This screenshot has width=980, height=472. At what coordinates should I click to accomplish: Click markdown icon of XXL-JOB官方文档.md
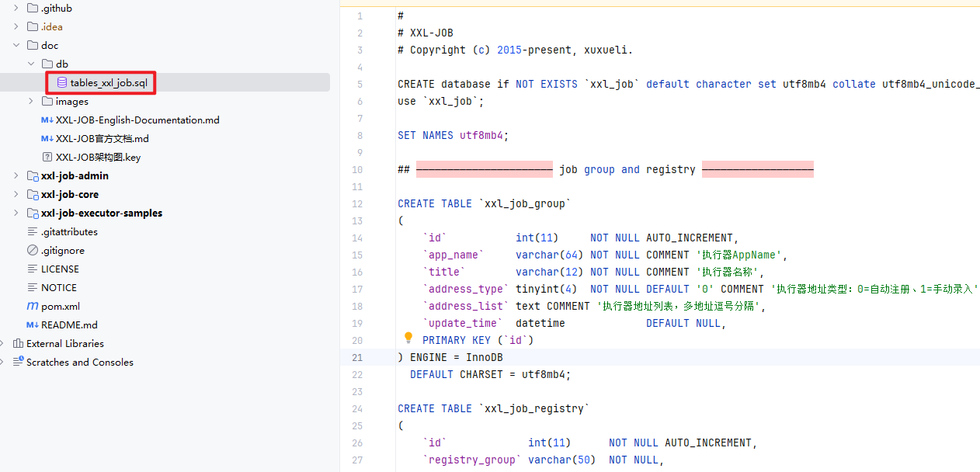pyautogui.click(x=47, y=138)
